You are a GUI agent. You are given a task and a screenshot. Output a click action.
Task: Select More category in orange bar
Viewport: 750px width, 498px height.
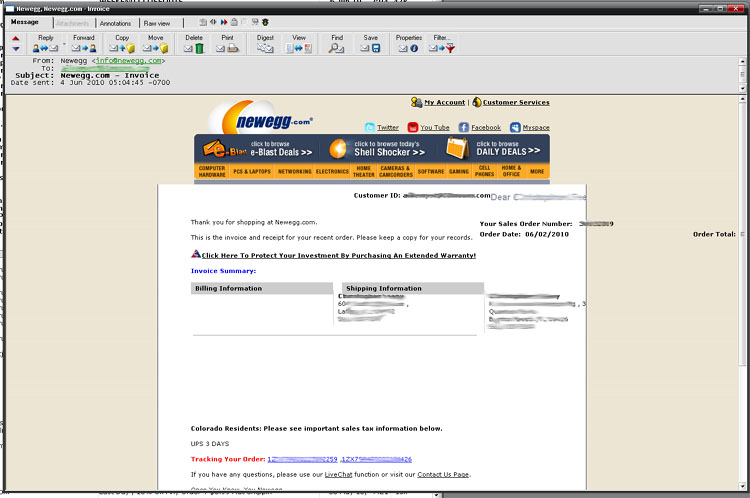(x=537, y=171)
